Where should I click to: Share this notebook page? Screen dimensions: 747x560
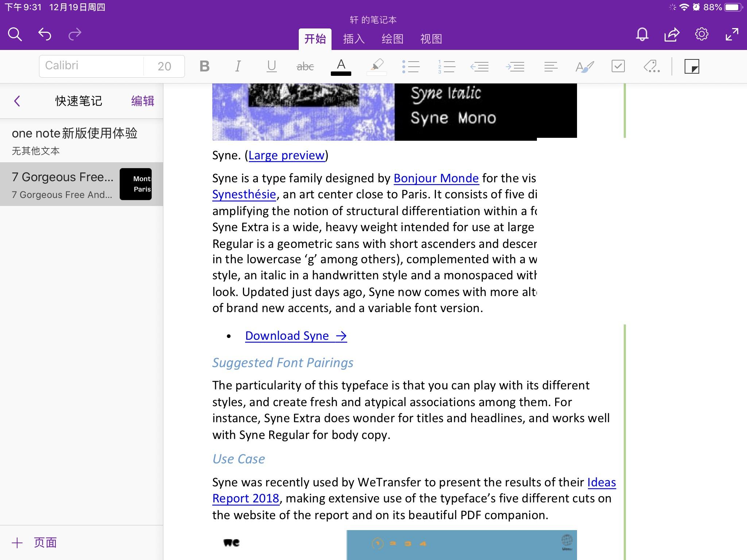671,34
